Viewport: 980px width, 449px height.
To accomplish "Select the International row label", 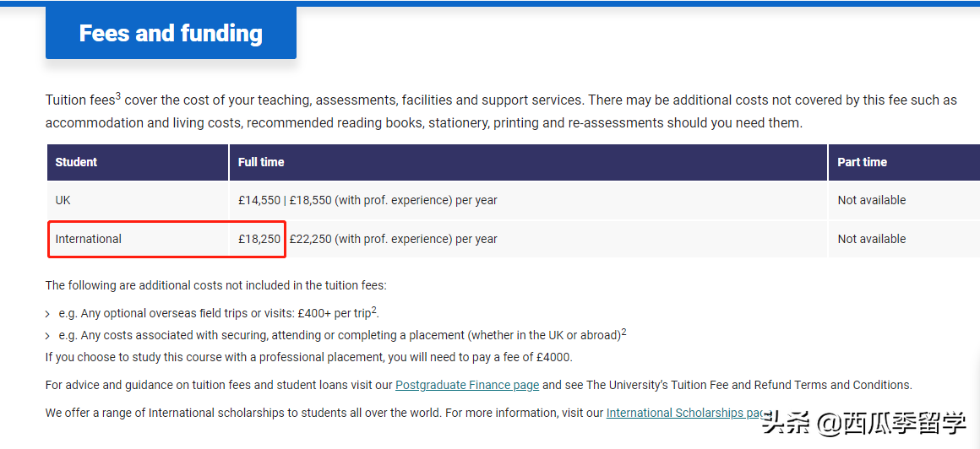I will click(89, 239).
